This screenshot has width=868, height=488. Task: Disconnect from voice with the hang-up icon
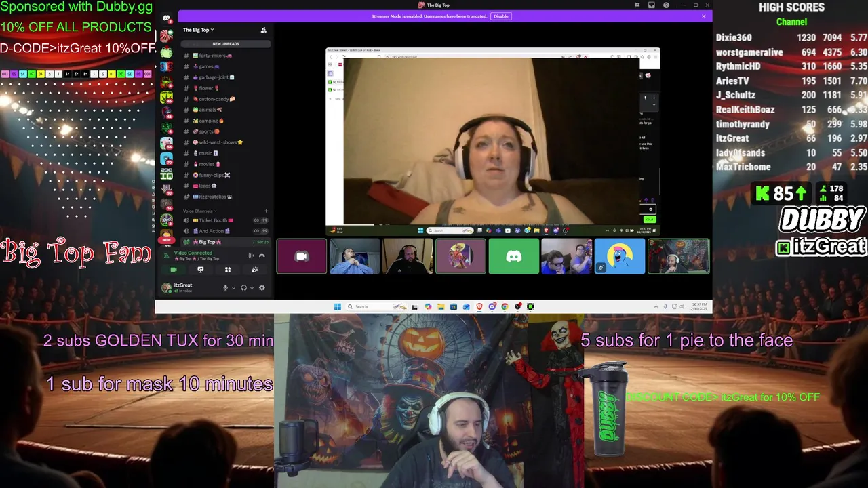[262, 256]
